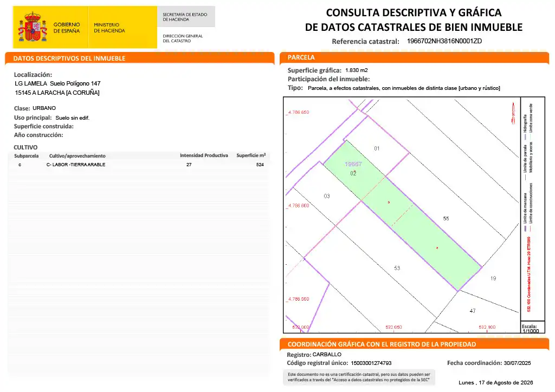Click the 'Límite de manzana' legend entry
Viewport: 555px width, 392px height.
pyautogui.click(x=525, y=212)
